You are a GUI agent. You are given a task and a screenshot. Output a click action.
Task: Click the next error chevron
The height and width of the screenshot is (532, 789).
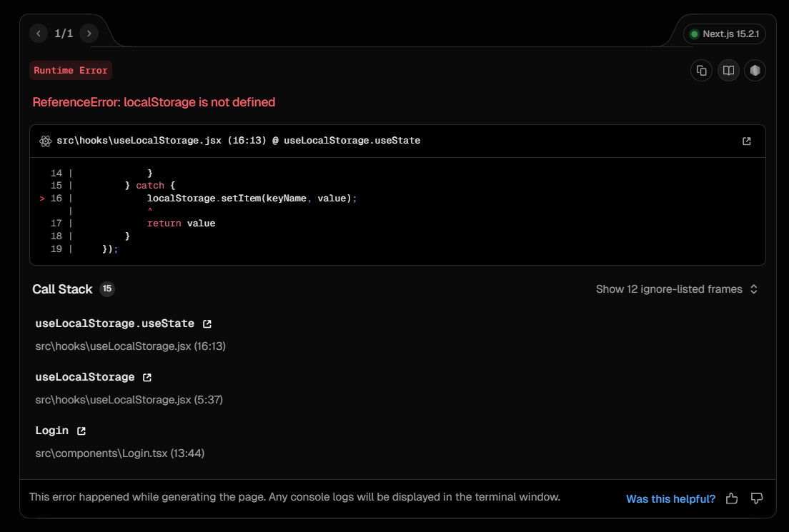click(89, 33)
